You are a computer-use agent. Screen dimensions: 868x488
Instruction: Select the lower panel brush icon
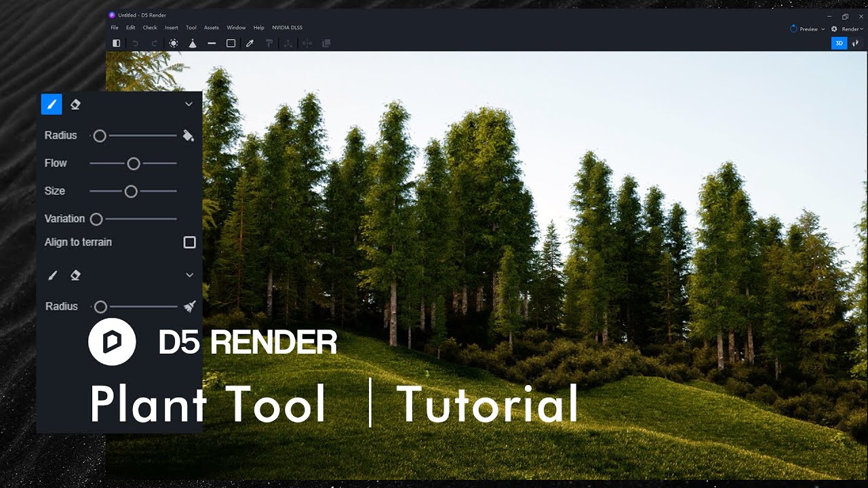pos(52,275)
